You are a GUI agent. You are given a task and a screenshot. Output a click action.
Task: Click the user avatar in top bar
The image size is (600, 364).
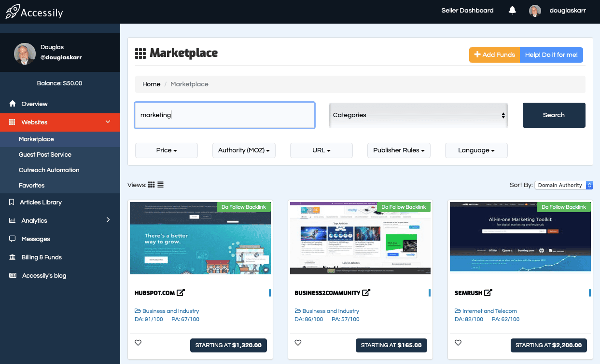[535, 11]
